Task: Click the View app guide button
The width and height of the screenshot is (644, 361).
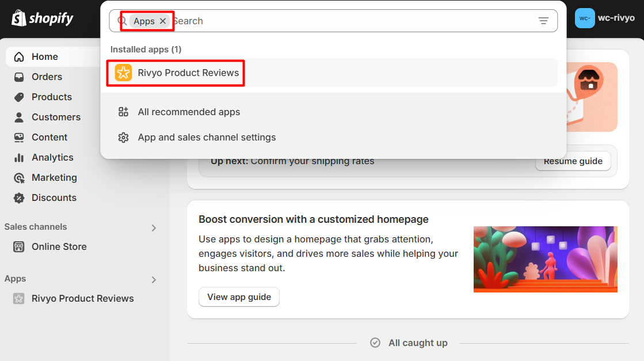Action: pyautogui.click(x=239, y=297)
